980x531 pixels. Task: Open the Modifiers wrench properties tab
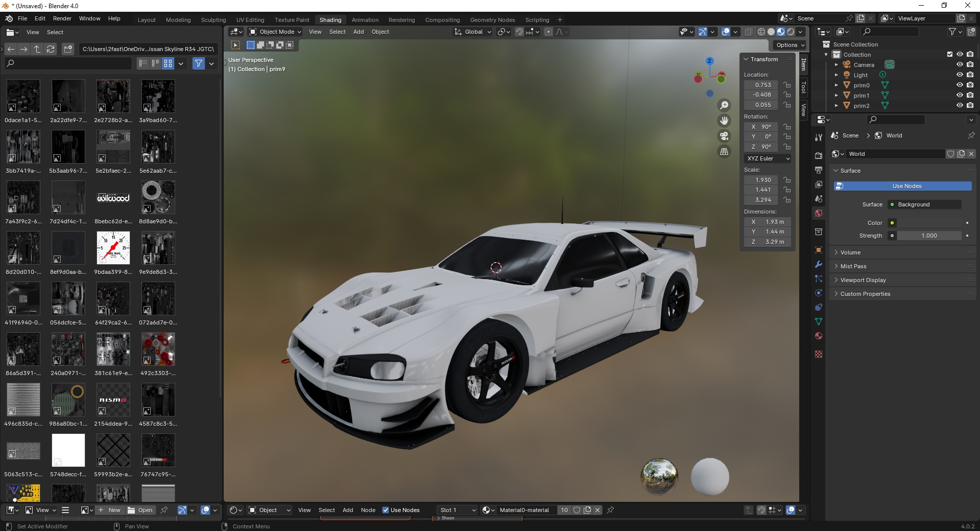tap(819, 264)
